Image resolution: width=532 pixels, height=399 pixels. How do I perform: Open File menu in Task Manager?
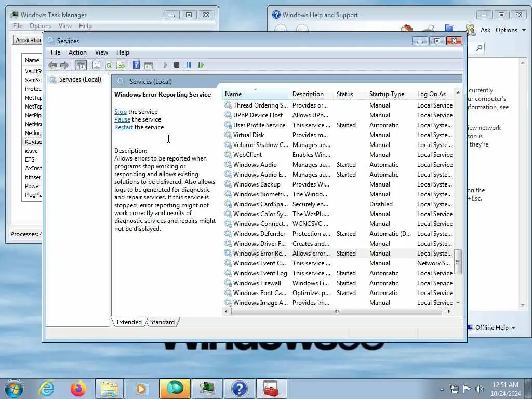(x=17, y=26)
